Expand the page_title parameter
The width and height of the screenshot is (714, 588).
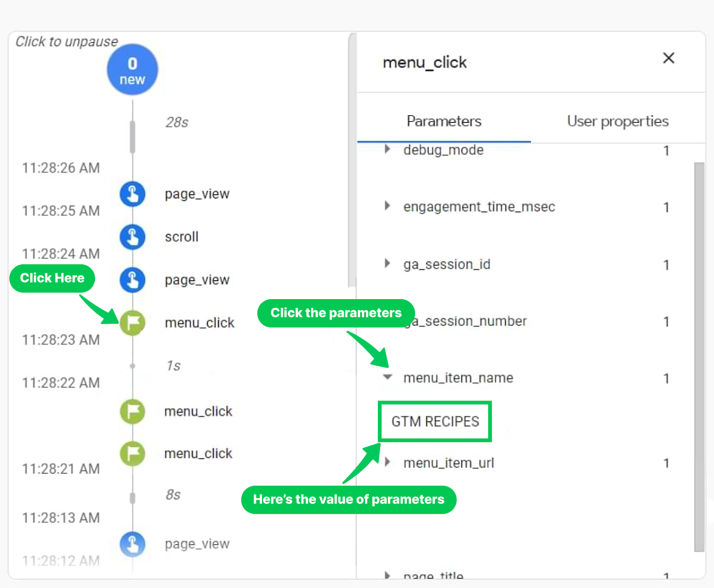[x=387, y=576]
